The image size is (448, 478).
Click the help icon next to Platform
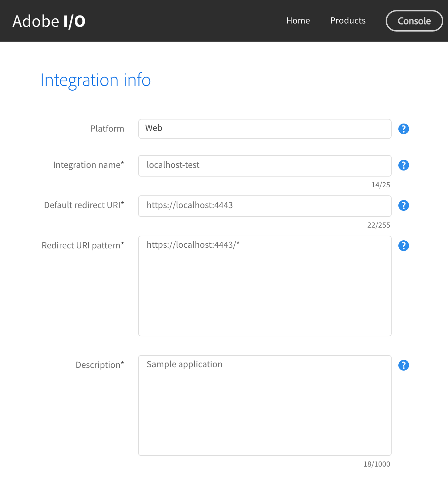[403, 129]
